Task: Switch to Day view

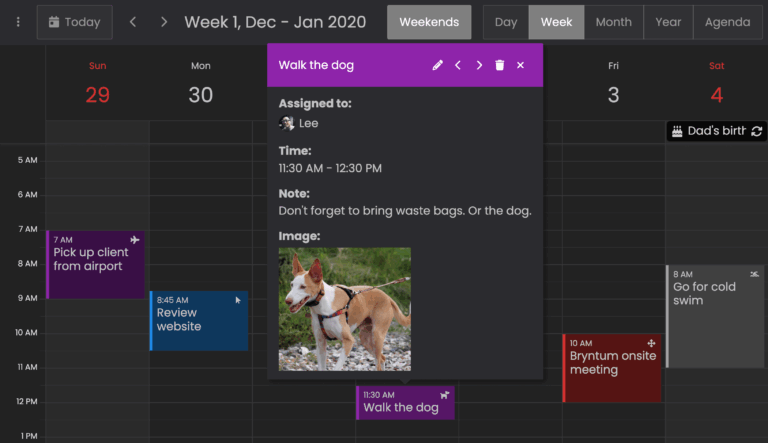Action: (x=506, y=22)
